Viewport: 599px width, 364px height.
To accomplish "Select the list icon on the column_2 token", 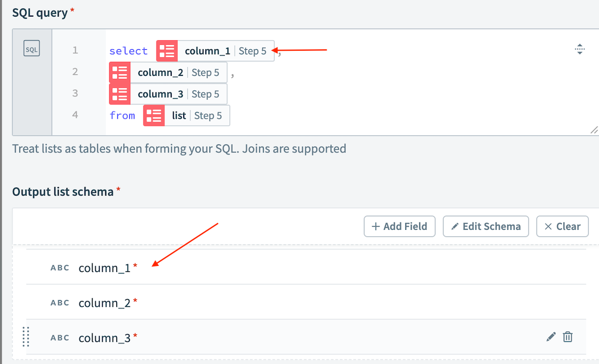I will click(119, 72).
